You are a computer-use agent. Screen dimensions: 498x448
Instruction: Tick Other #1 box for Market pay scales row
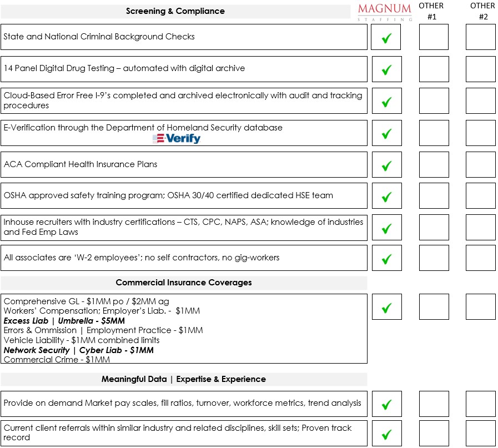pyautogui.click(x=434, y=404)
